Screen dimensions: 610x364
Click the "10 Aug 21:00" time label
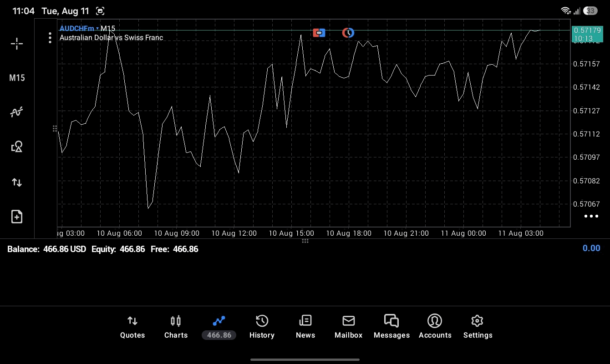[x=406, y=233]
